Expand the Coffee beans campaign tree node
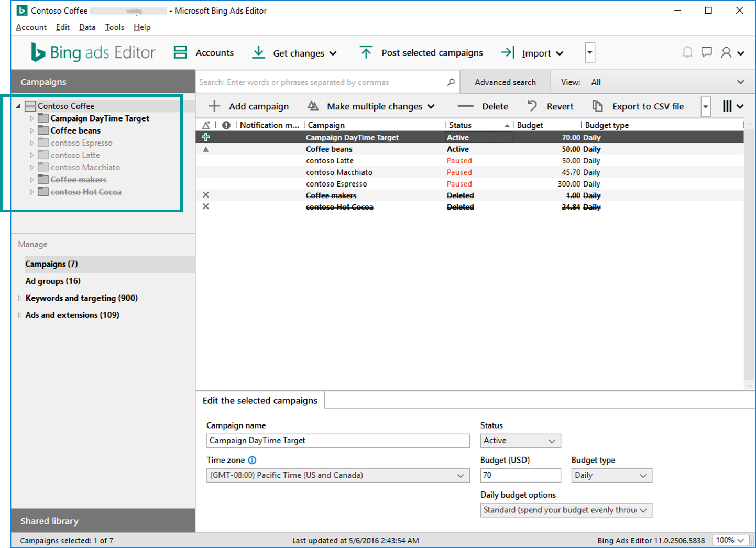 coord(32,131)
